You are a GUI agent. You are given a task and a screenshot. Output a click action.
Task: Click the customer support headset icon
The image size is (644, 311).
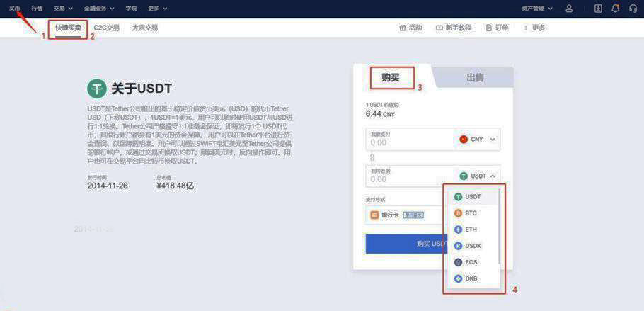pos(633,9)
